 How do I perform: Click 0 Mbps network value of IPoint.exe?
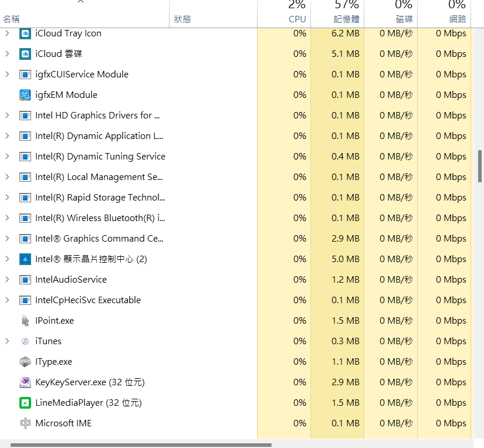[451, 321]
